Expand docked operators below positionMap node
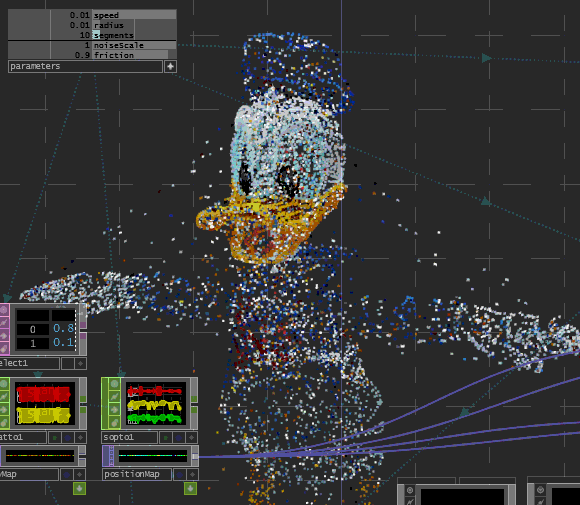Viewport: 580px width, 505px height. pos(190,489)
